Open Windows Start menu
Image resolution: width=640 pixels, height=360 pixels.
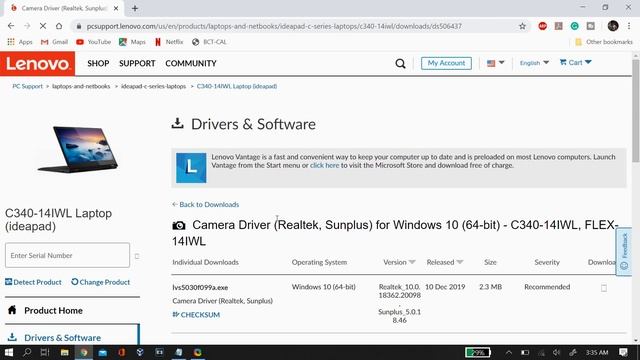click(9, 352)
